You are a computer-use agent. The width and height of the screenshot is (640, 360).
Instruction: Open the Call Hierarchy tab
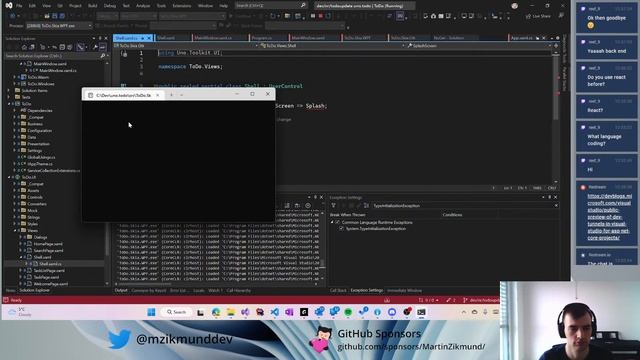tap(239, 291)
